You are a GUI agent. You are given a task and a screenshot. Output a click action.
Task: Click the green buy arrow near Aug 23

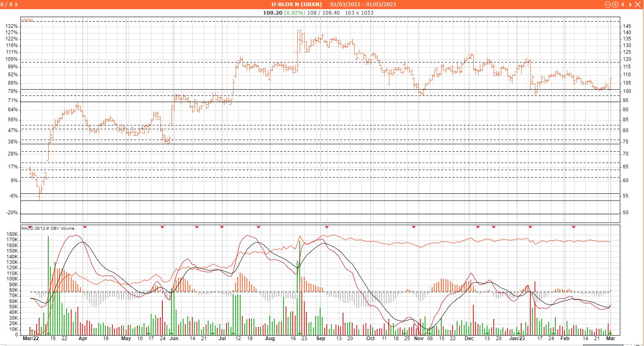[299, 333]
